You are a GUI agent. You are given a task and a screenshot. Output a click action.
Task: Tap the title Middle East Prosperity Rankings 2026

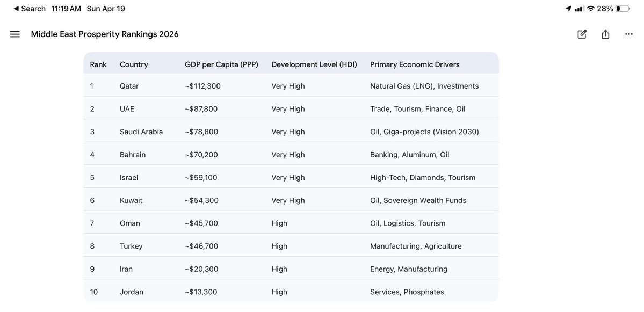click(x=105, y=34)
